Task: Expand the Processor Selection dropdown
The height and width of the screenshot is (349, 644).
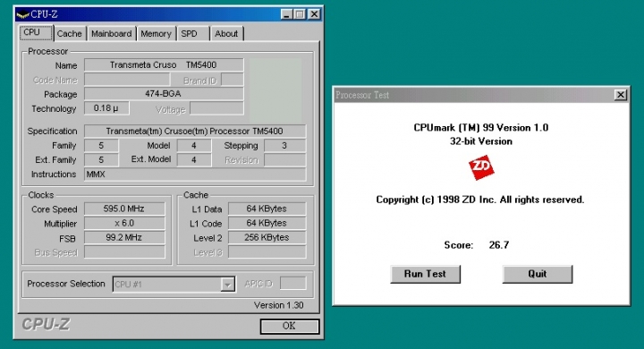Action: point(227,285)
